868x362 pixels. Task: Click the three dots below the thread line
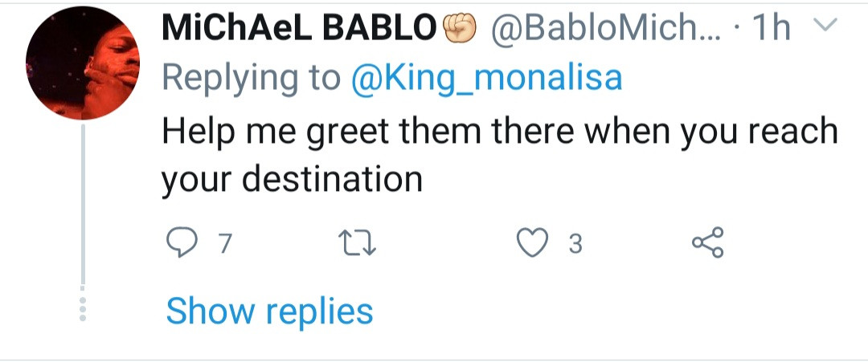(x=83, y=309)
